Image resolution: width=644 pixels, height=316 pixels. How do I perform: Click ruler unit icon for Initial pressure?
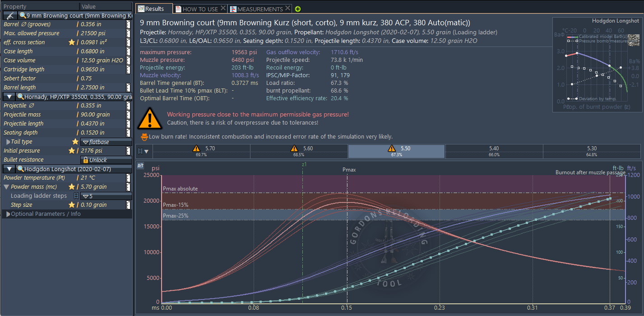(x=128, y=151)
